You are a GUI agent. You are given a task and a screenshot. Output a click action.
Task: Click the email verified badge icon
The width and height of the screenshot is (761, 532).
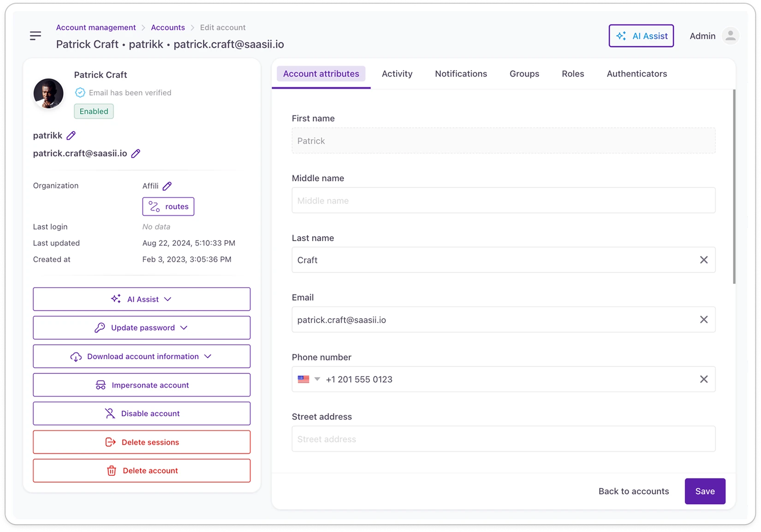pyautogui.click(x=80, y=93)
